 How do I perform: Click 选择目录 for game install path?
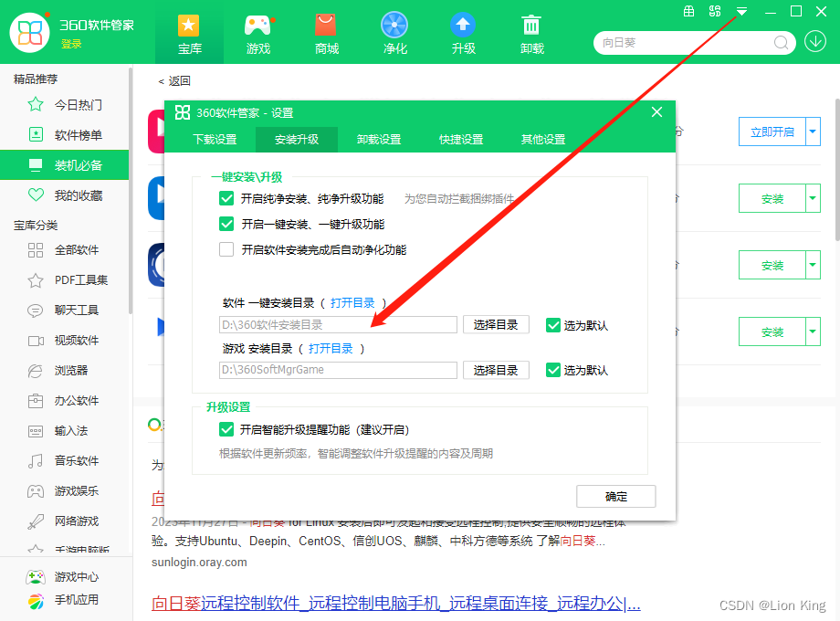tap(496, 370)
